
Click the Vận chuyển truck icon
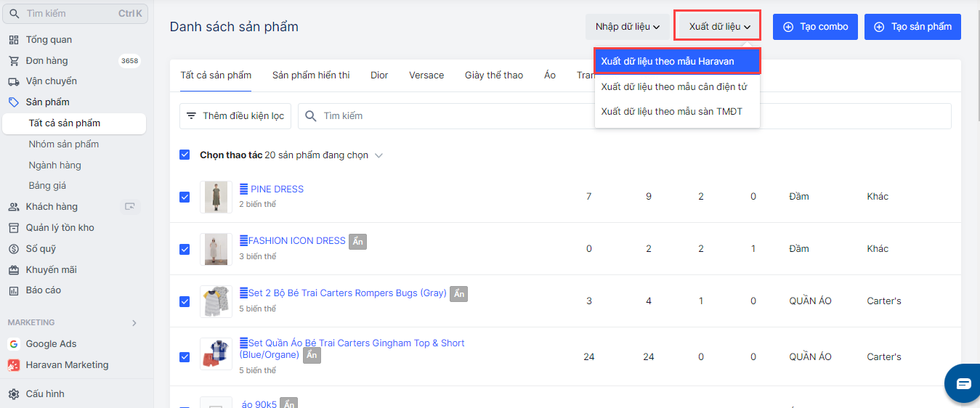[x=13, y=81]
